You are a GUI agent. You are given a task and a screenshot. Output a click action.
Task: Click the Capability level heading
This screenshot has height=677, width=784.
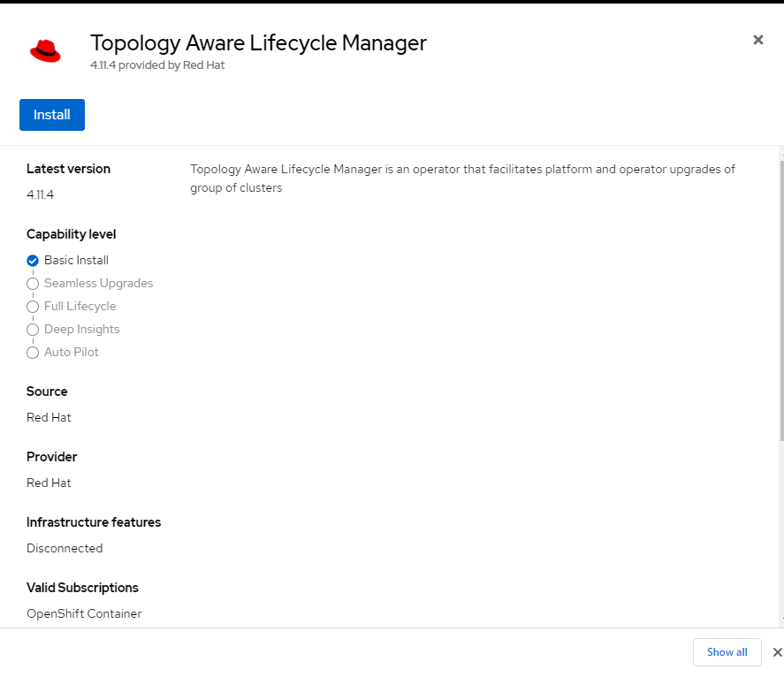point(71,234)
